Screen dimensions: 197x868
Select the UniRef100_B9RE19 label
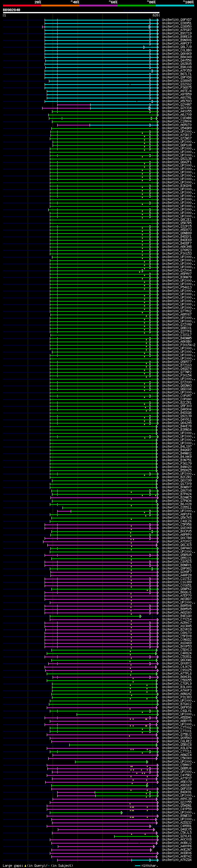pos(177,37)
